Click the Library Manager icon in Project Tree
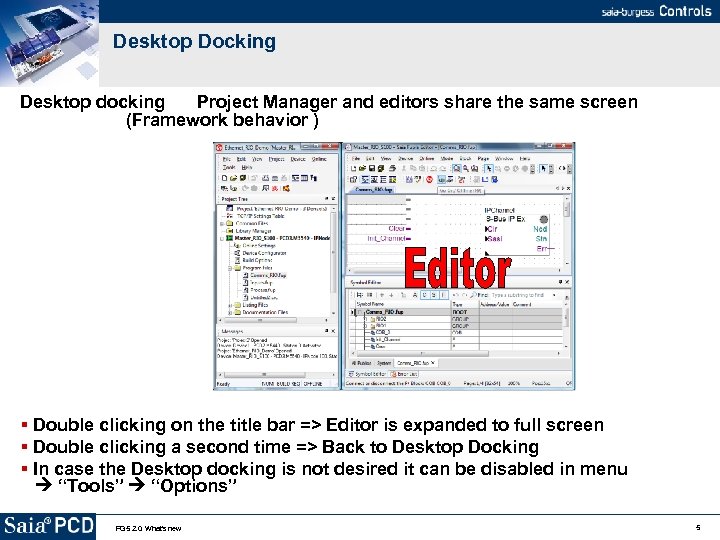The image size is (720, 540). click(229, 231)
